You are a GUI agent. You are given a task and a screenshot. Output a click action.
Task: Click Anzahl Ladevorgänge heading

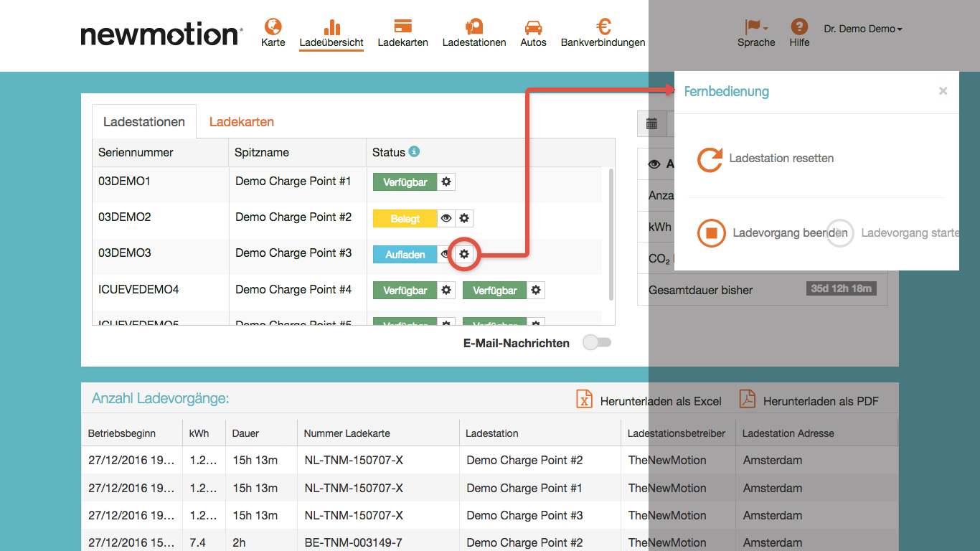161,399
